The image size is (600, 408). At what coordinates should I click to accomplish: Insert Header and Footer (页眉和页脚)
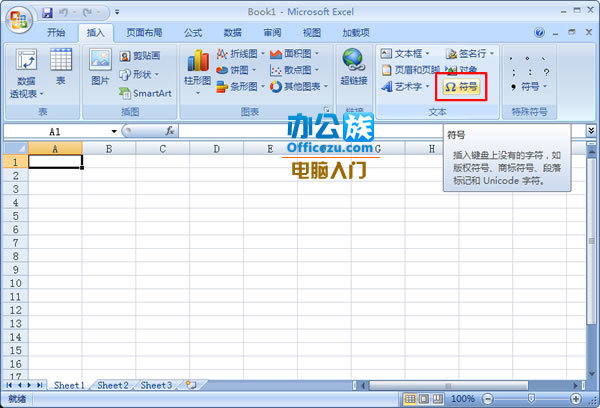coord(410,70)
